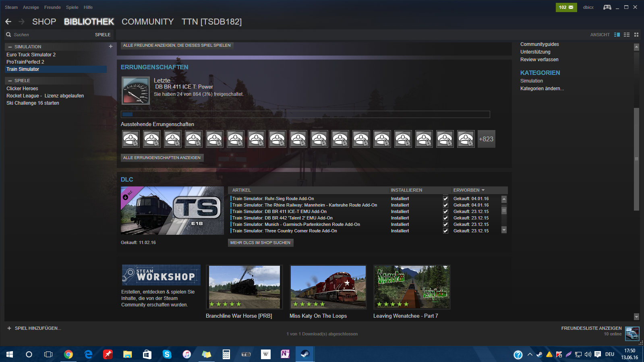Click the DB BR 411 ICE T achievement icon
The width and height of the screenshot is (644, 362).
tap(136, 91)
